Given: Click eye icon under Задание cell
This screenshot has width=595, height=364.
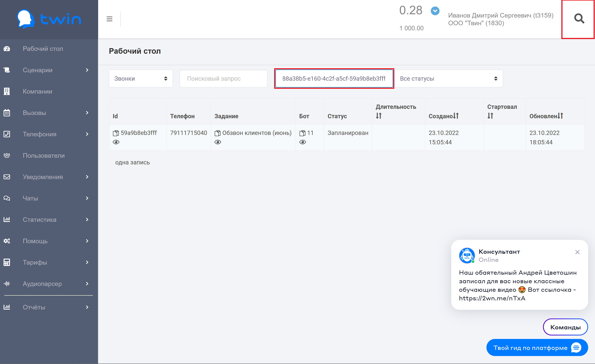Looking at the screenshot, I should click(218, 142).
